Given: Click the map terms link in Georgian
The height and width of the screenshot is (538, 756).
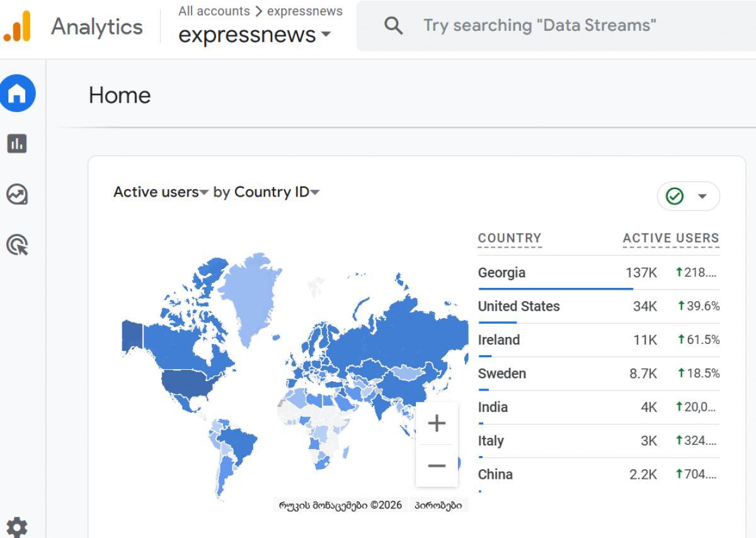Looking at the screenshot, I should [x=438, y=505].
